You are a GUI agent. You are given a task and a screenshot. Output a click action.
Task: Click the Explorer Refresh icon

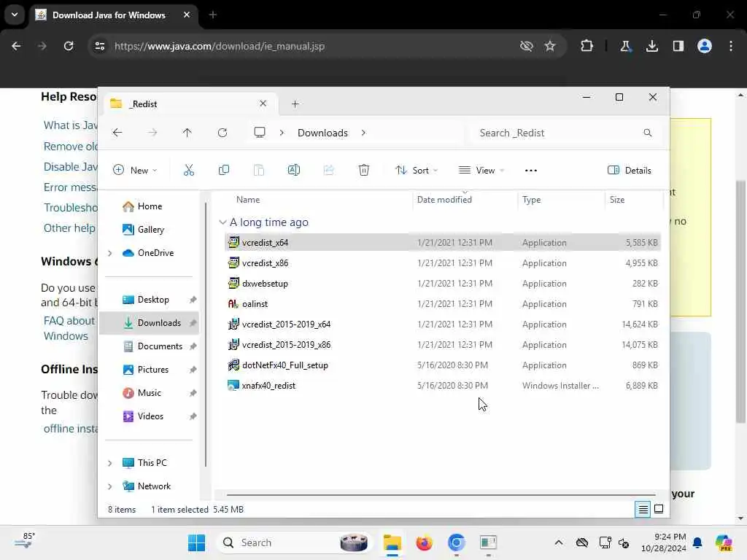222,133
